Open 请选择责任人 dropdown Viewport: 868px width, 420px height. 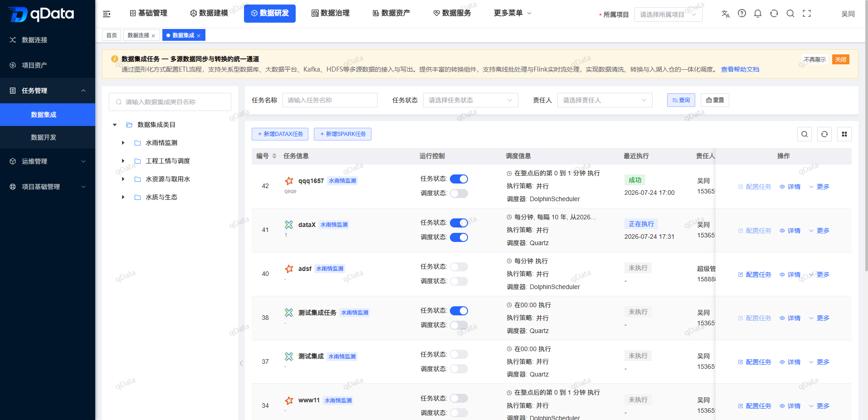pyautogui.click(x=605, y=100)
